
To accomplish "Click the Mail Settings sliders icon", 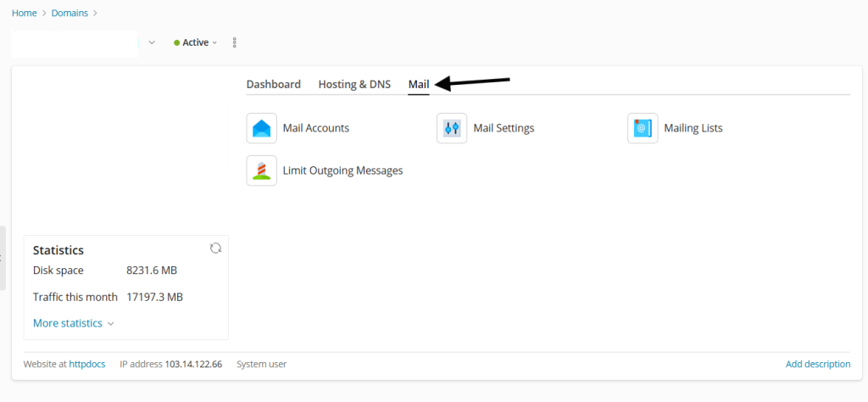I will [x=452, y=128].
